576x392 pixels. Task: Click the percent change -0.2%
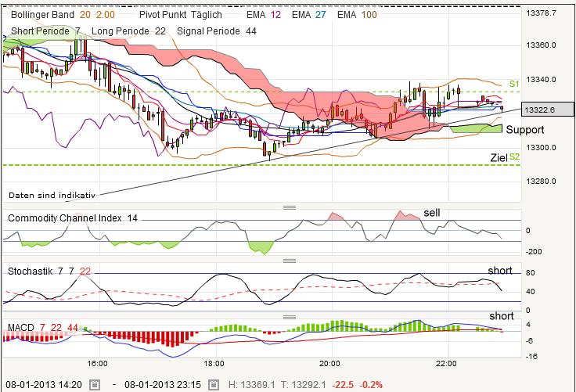[x=371, y=385]
